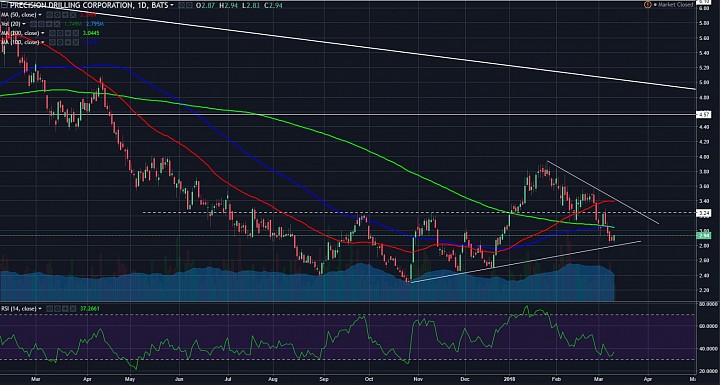Open format settings for RSI (14, close)
Viewport: 720px width, 385px height.
click(x=57, y=309)
